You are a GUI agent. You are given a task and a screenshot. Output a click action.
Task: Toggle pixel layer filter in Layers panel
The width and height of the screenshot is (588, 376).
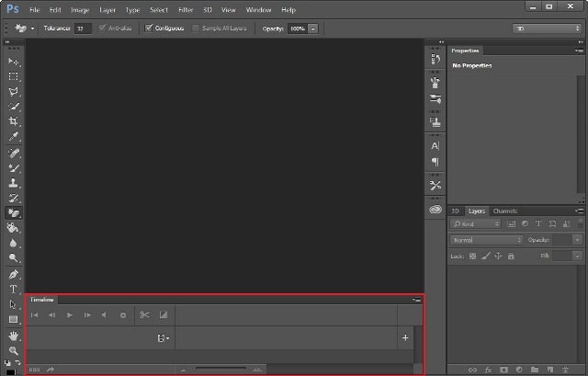coord(512,224)
